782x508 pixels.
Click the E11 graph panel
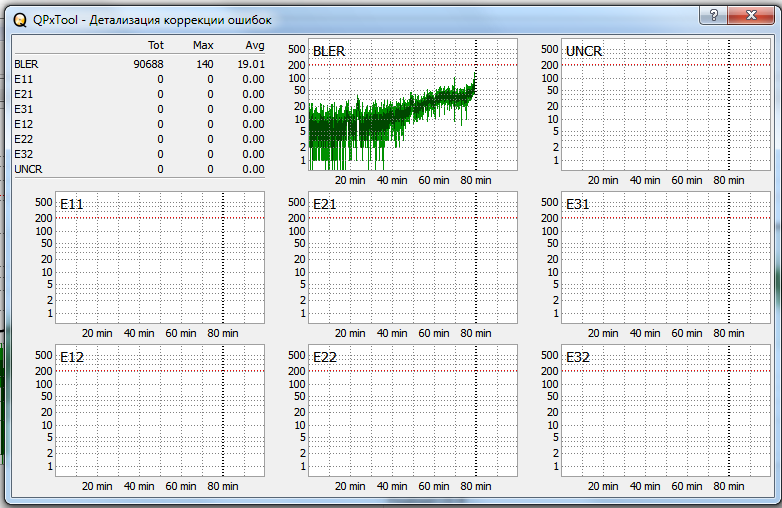click(159, 258)
